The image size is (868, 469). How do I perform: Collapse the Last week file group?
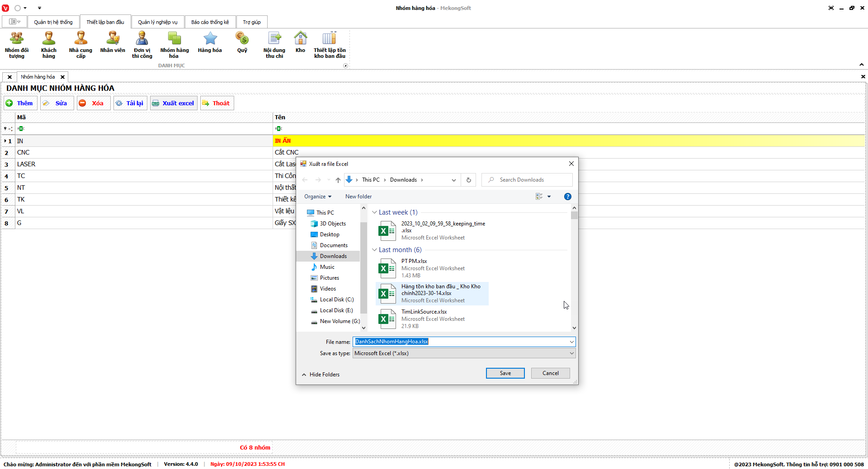(x=374, y=212)
